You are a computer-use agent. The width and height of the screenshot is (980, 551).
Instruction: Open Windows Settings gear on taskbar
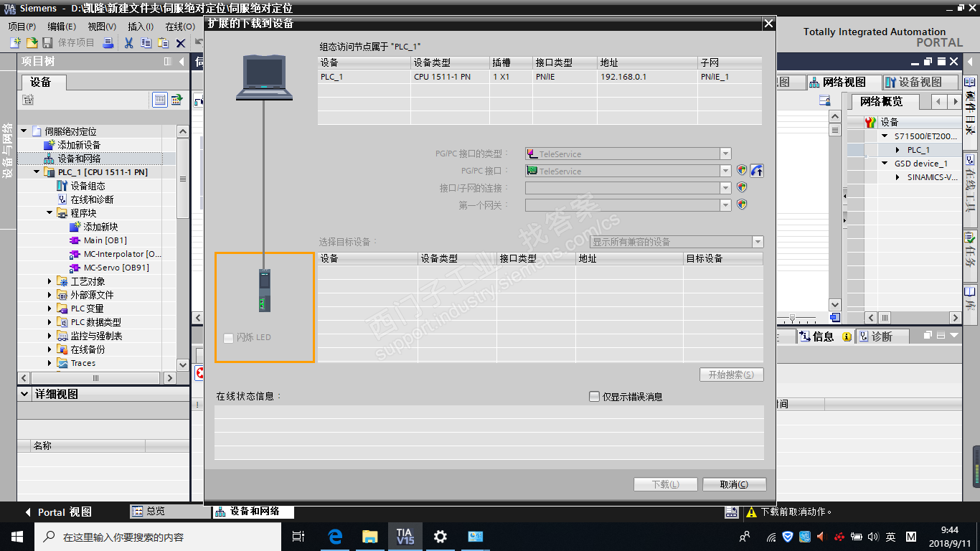440,537
